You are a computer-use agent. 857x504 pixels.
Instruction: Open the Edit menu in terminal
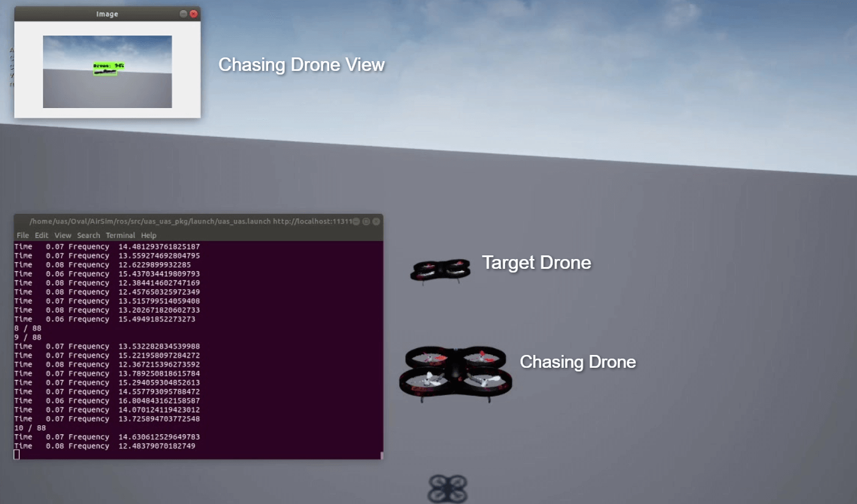pyautogui.click(x=42, y=235)
